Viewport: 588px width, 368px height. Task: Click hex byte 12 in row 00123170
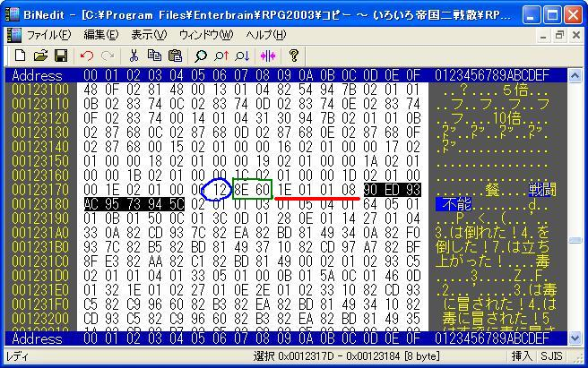pos(220,190)
